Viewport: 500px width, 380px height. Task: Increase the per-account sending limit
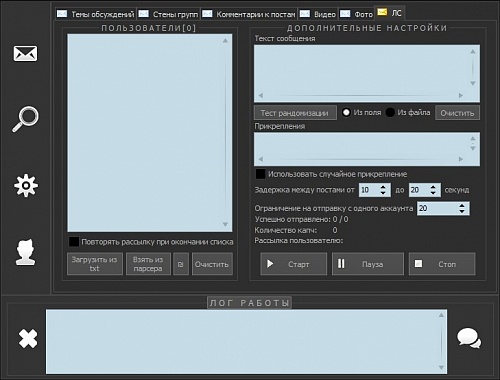pos(462,205)
